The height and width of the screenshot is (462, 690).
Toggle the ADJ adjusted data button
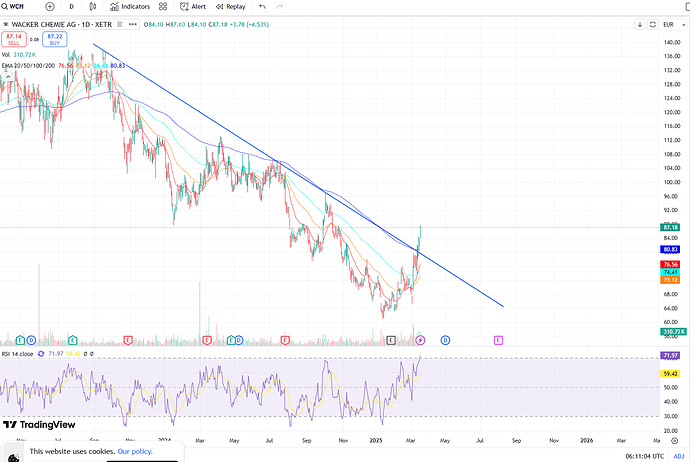pos(679,456)
